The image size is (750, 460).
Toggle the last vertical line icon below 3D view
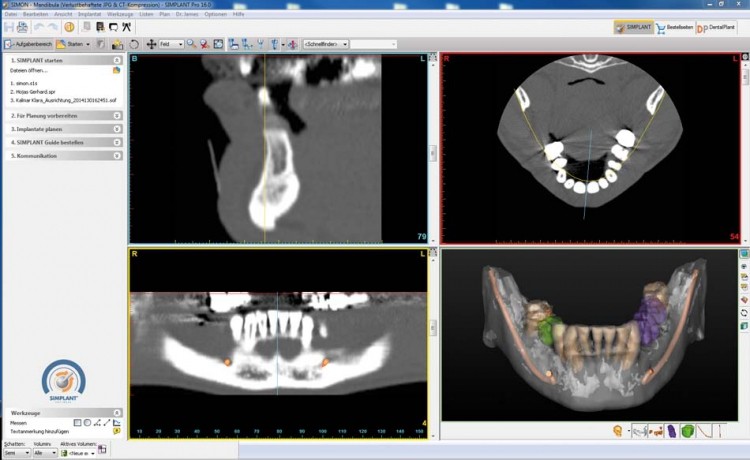pos(719,431)
